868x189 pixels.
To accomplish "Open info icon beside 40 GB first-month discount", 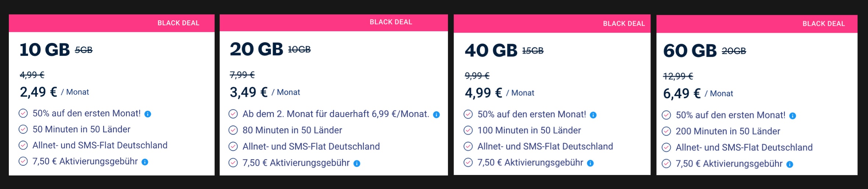I will tap(593, 115).
